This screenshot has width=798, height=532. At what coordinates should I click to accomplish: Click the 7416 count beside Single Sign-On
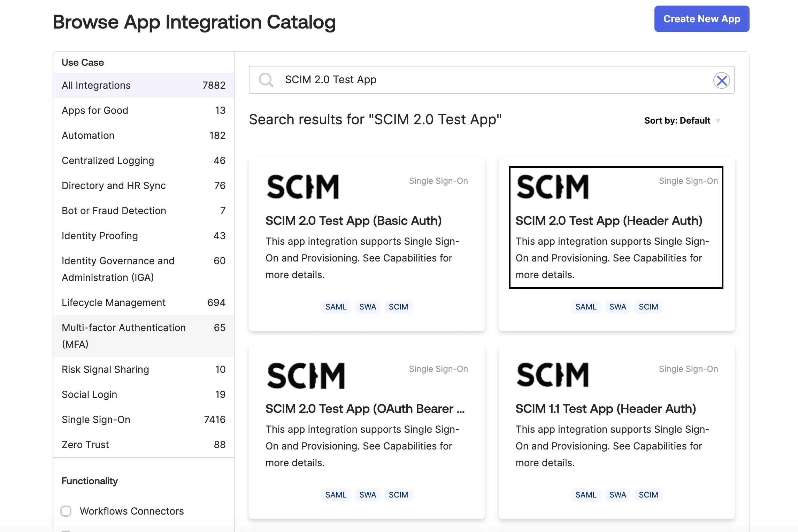tap(215, 420)
